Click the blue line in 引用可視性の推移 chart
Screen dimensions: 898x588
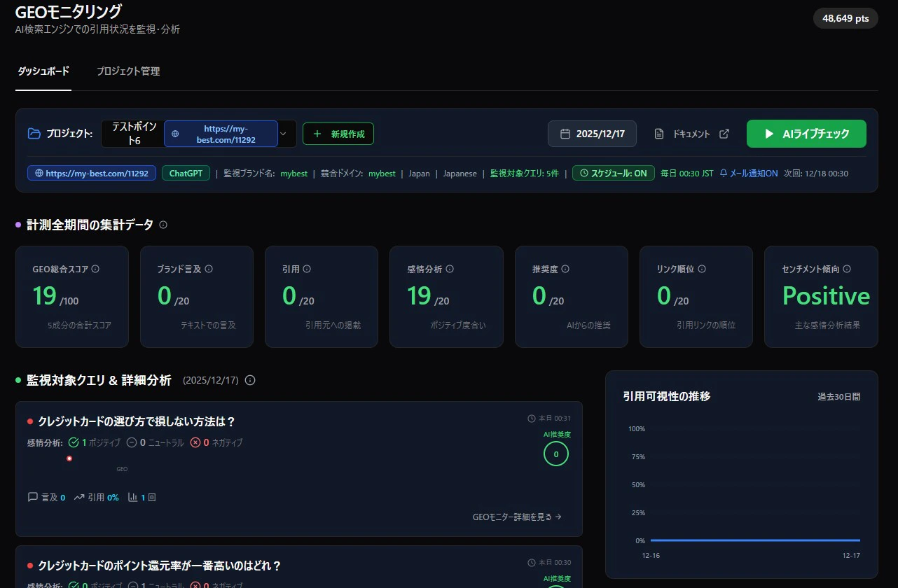[x=755, y=540]
